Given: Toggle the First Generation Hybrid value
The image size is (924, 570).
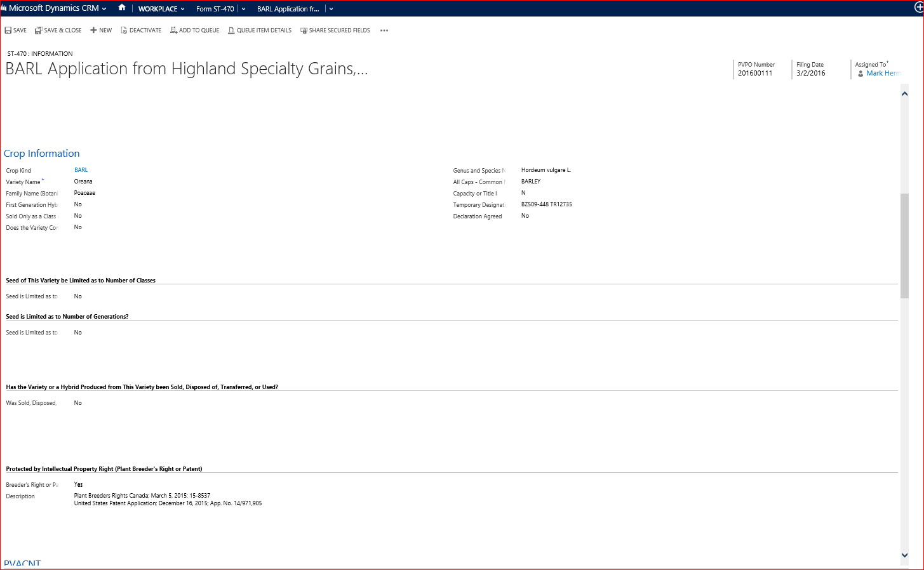Looking at the screenshot, I should 78,204.
